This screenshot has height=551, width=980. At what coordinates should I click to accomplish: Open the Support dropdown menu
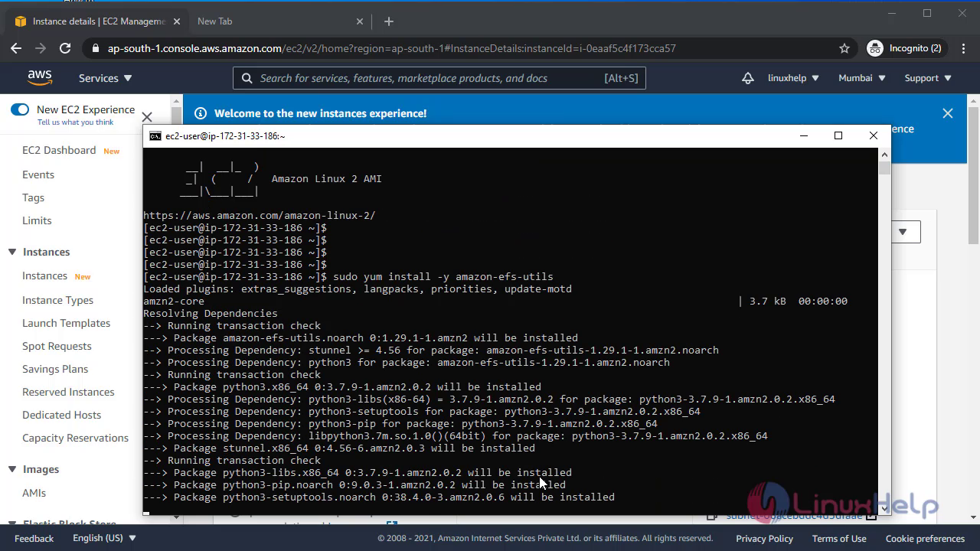coord(928,78)
